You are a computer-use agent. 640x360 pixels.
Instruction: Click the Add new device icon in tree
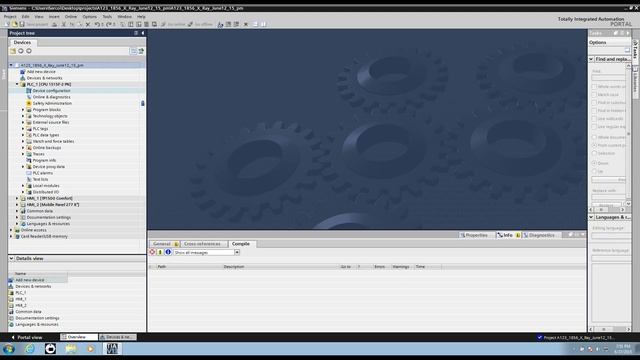coord(23,72)
